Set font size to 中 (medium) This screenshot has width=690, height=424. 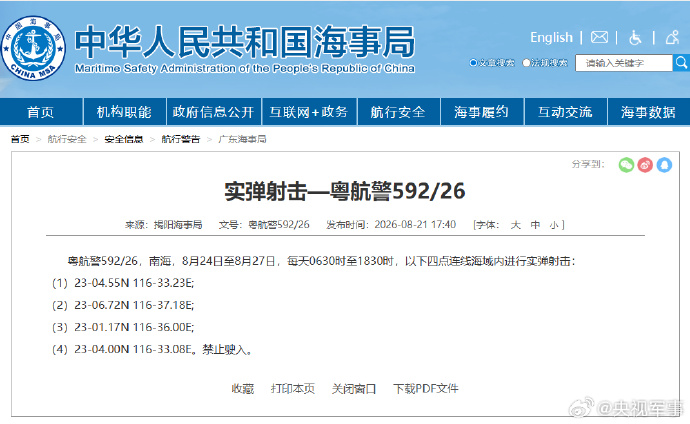point(535,225)
